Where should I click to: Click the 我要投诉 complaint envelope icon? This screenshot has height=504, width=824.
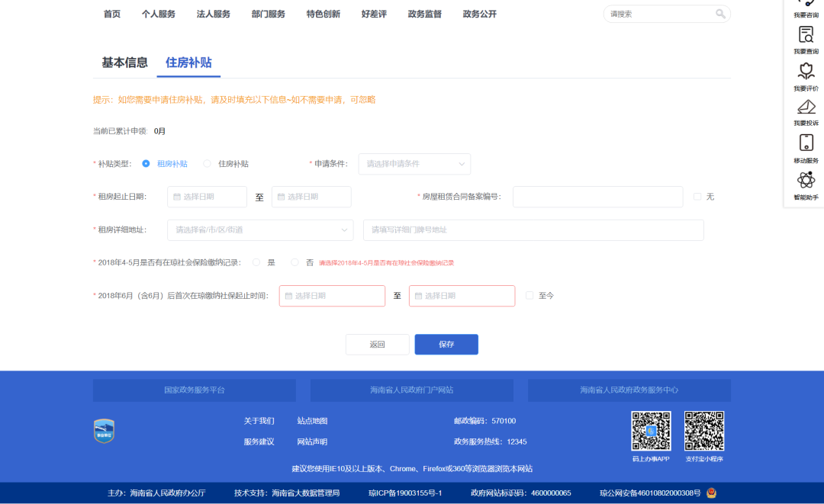coord(805,107)
